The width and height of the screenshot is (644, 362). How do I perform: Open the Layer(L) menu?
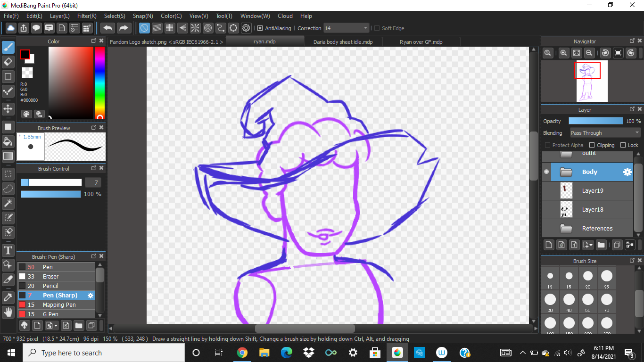60,16
